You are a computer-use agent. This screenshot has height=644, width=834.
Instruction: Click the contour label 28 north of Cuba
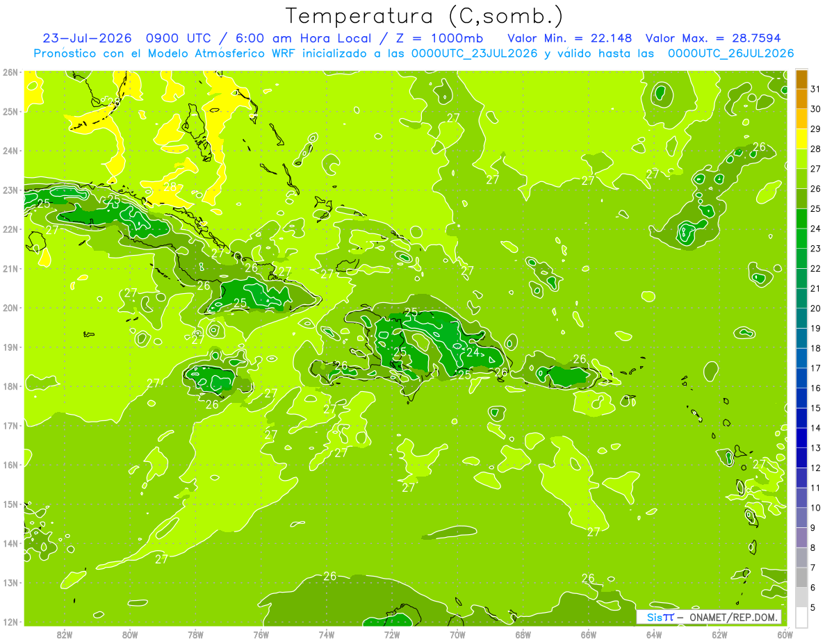click(x=170, y=187)
